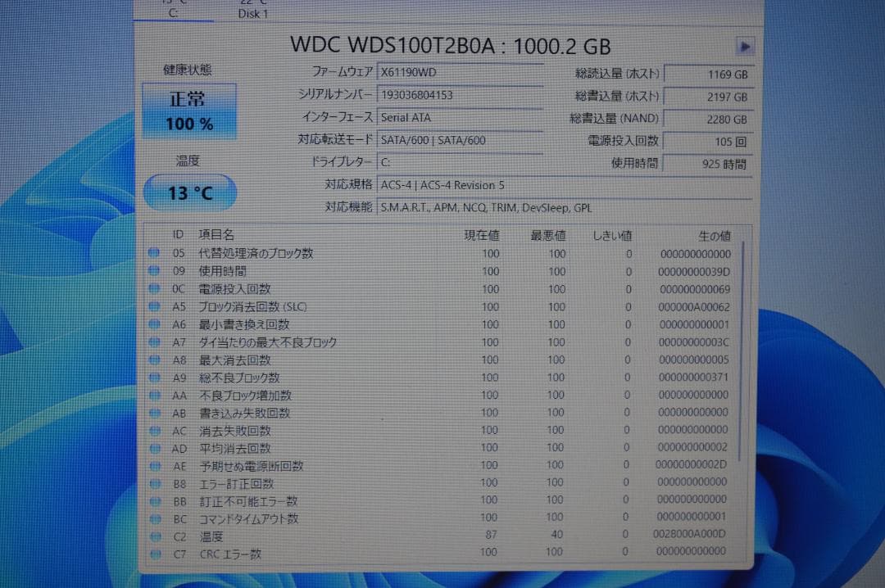Click the status lamp for ブロック消去回数 (SLC)
885x588 pixels.
click(154, 306)
